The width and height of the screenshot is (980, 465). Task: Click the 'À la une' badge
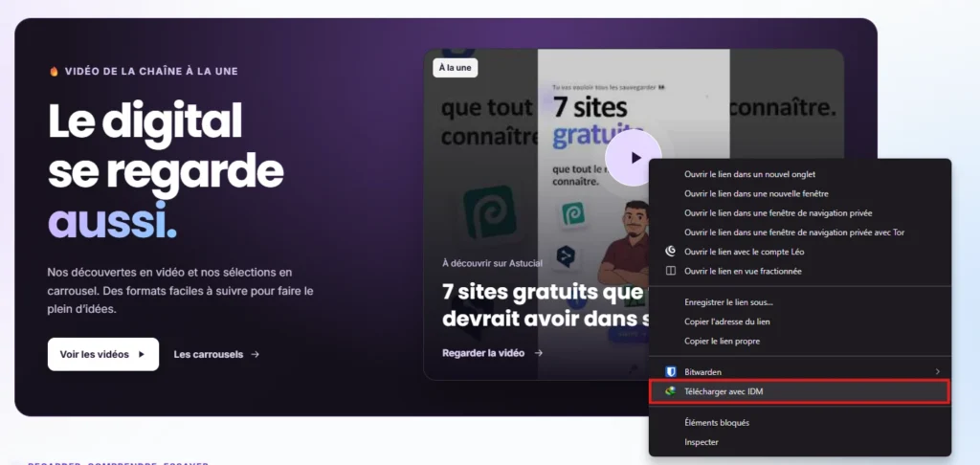point(455,68)
